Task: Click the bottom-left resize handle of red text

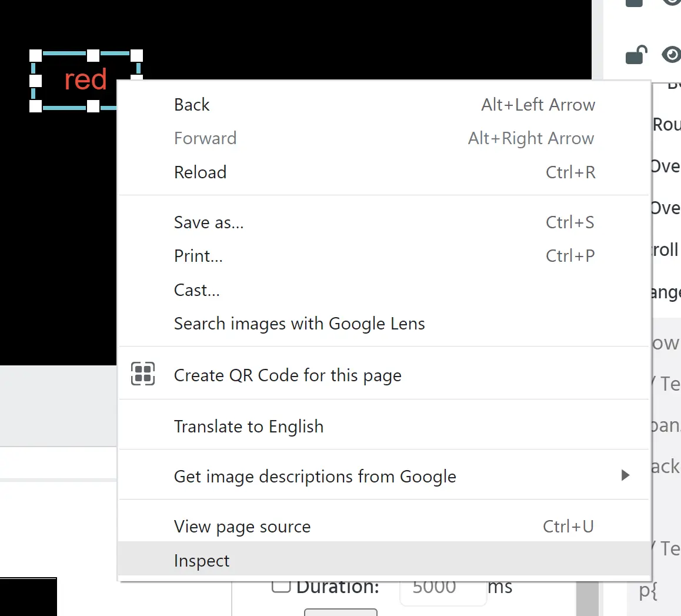Action: (x=36, y=106)
